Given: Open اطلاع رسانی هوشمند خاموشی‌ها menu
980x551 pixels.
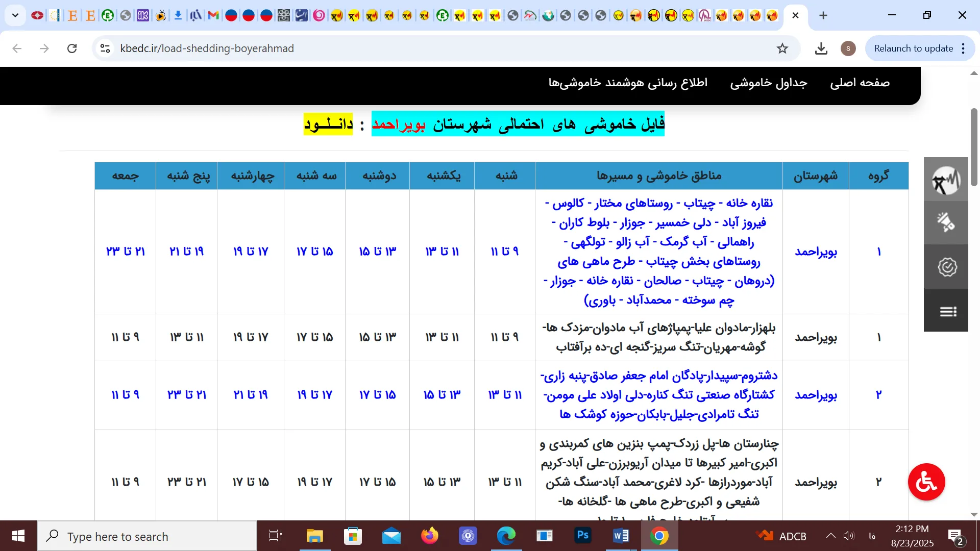Looking at the screenshot, I should click(628, 83).
